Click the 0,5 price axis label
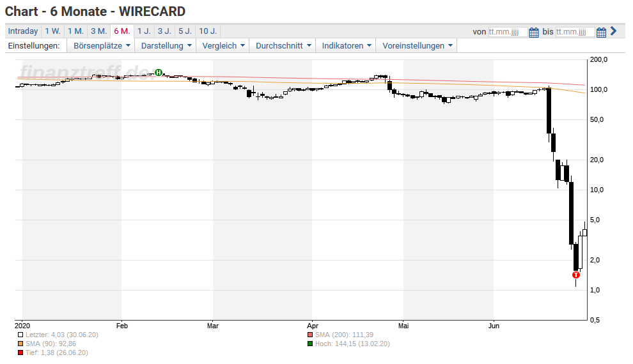Screen dimensions: 633x364 click(x=595, y=320)
